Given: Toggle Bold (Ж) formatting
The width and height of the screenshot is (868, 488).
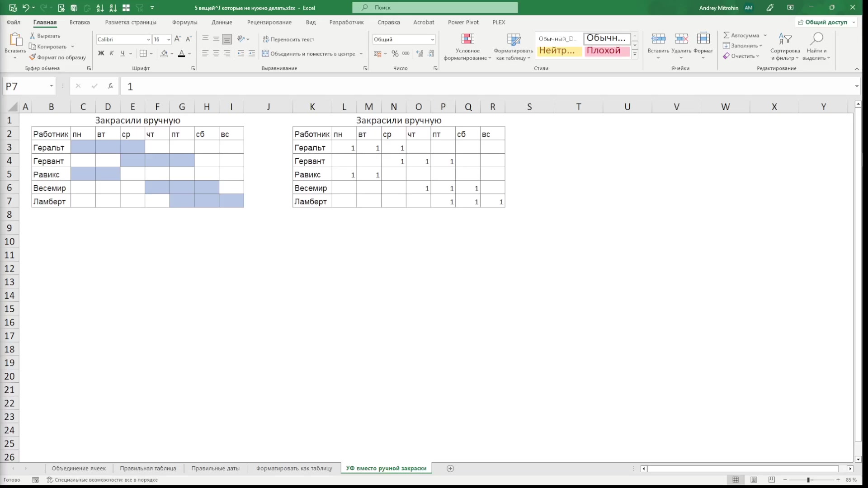Looking at the screenshot, I should (101, 53).
